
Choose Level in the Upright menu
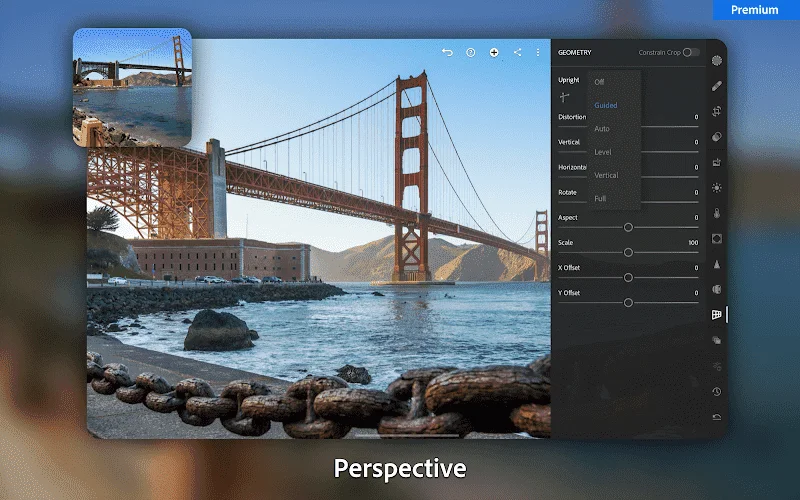[x=603, y=152]
